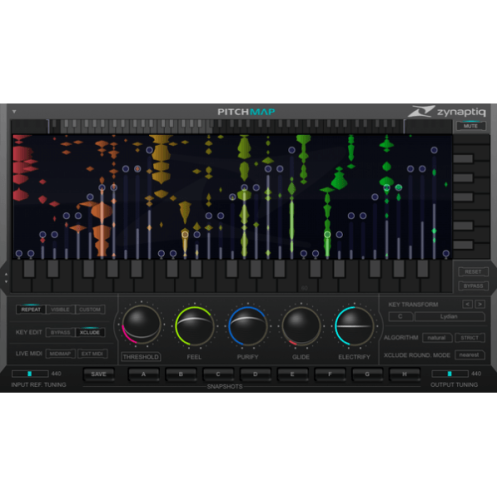
Task: Select snapshot slot A
Action: pyautogui.click(x=143, y=374)
